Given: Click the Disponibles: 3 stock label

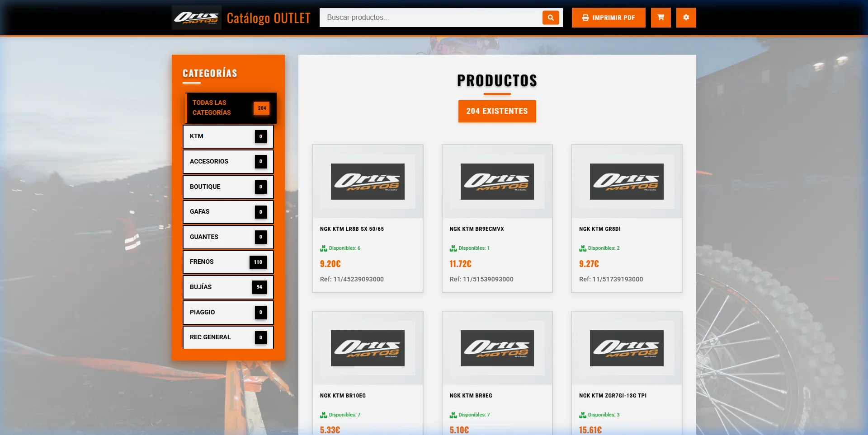Looking at the screenshot, I should tap(599, 415).
